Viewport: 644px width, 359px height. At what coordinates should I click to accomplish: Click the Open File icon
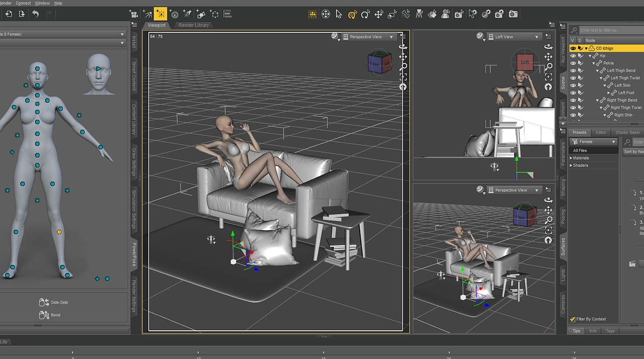tap(9, 14)
